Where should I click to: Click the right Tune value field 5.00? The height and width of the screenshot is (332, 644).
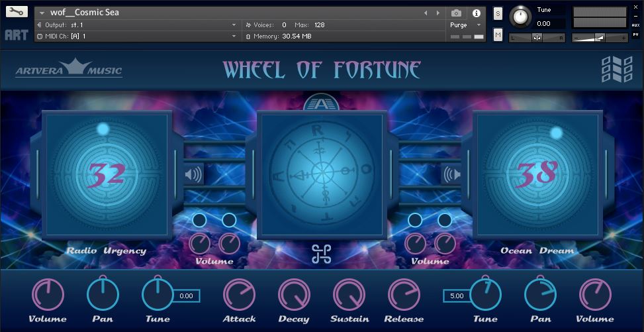click(457, 296)
